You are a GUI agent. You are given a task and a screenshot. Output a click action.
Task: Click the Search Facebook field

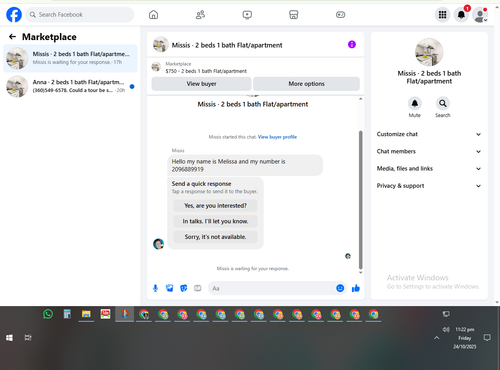point(80,15)
